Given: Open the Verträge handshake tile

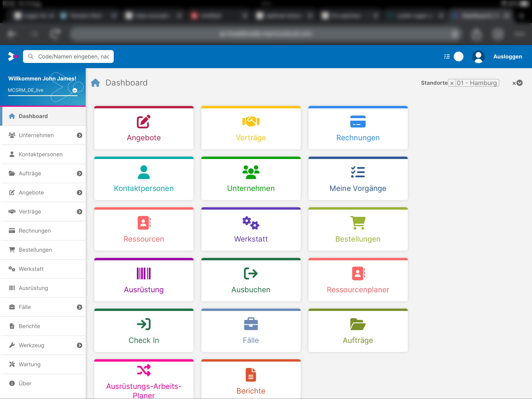Looking at the screenshot, I should click(251, 128).
